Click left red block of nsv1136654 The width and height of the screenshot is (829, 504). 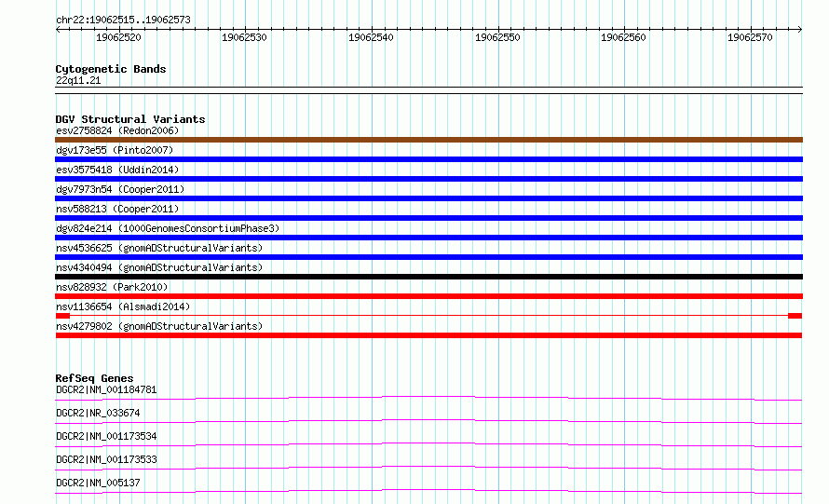63,316
